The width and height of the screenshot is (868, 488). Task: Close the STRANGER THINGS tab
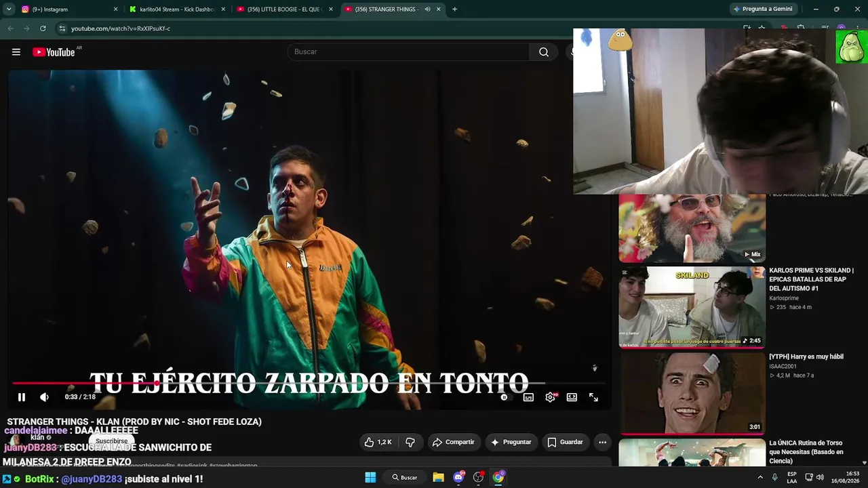pyautogui.click(x=439, y=9)
